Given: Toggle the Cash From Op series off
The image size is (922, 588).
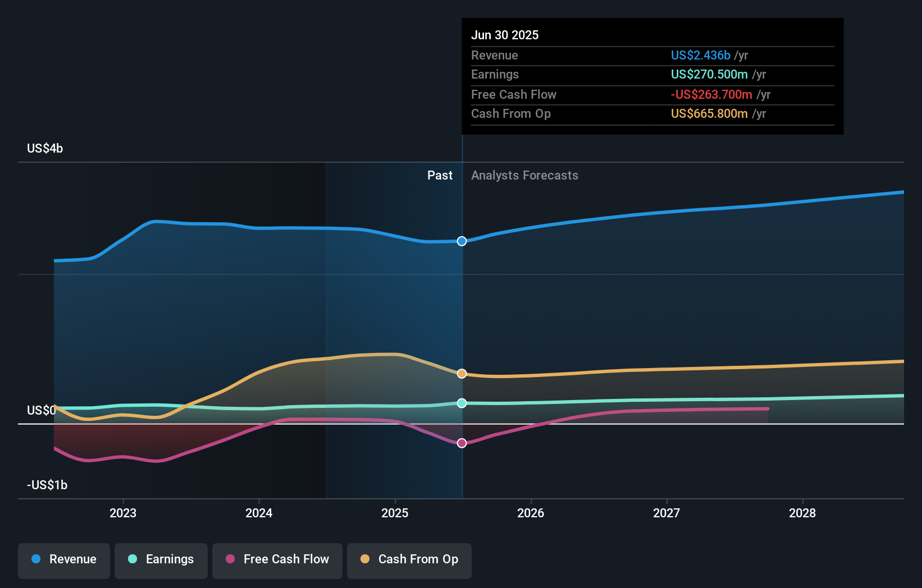Looking at the screenshot, I should tap(409, 561).
